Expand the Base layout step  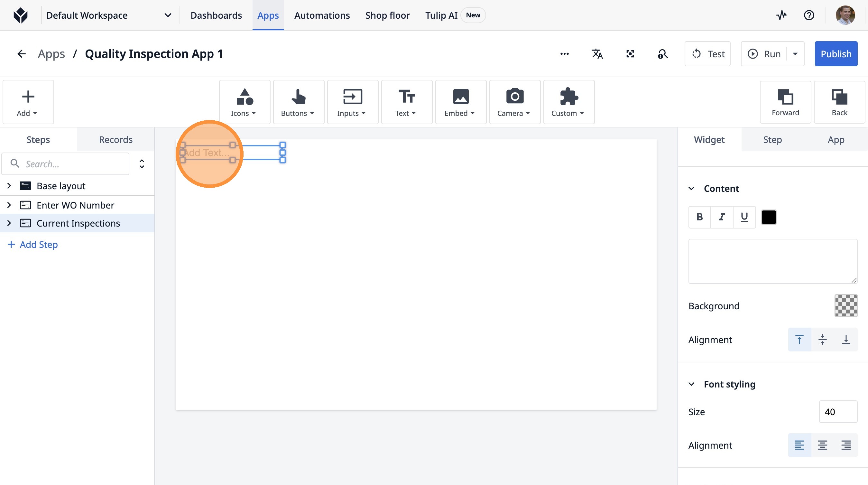coord(9,186)
